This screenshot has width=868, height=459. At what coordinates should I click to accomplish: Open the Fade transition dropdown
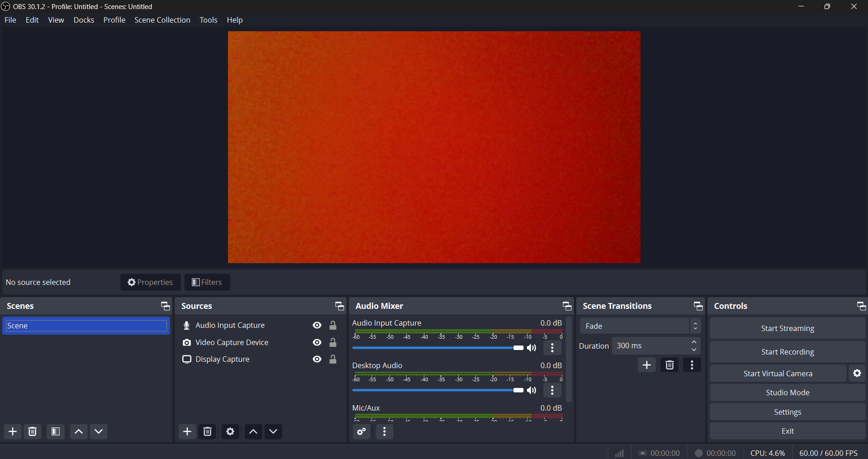click(x=640, y=326)
